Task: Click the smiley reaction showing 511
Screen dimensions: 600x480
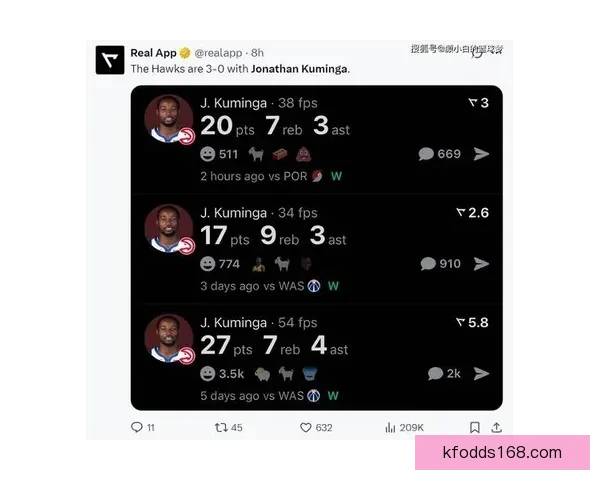Action: click(219, 154)
